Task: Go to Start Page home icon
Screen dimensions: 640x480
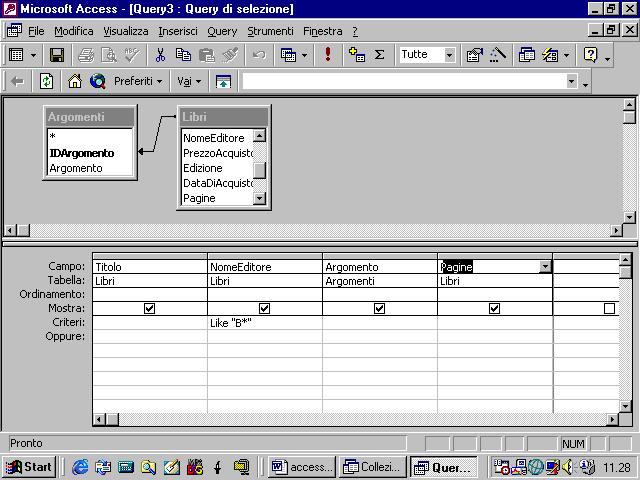Action: pyautogui.click(x=75, y=82)
